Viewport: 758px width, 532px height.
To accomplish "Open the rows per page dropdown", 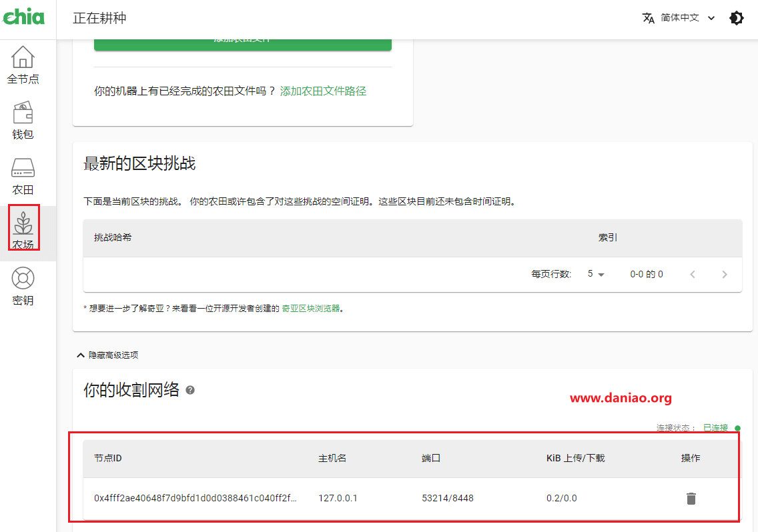I will click(x=595, y=274).
